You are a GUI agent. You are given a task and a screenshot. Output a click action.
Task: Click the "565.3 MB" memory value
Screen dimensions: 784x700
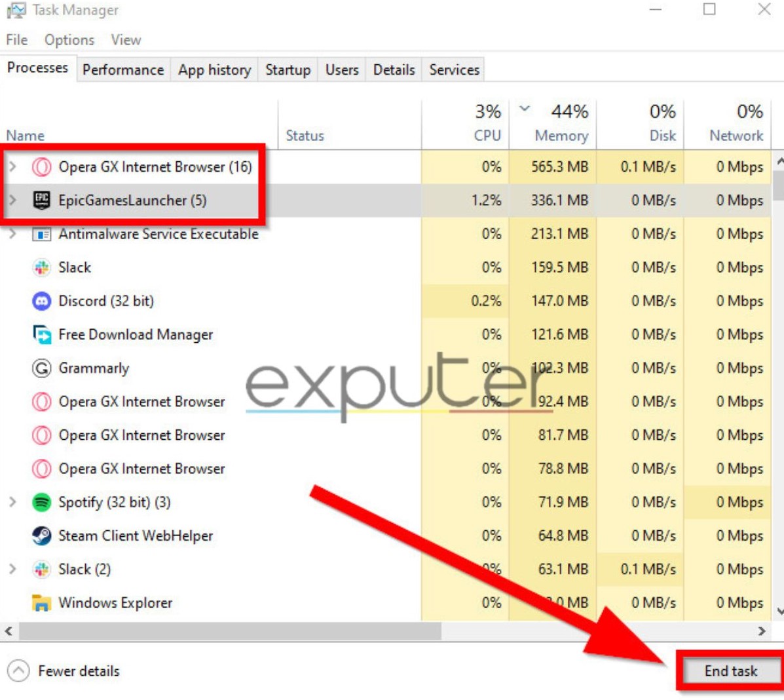click(559, 166)
